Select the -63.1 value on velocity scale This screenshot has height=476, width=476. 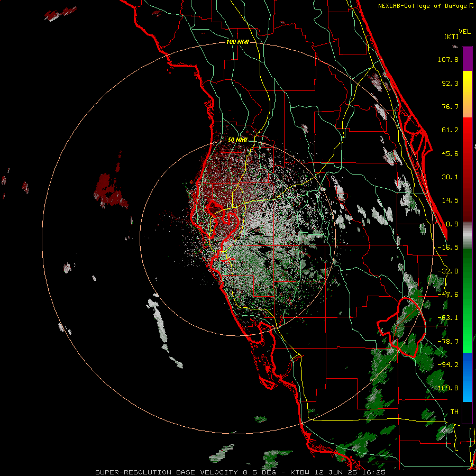coord(448,318)
